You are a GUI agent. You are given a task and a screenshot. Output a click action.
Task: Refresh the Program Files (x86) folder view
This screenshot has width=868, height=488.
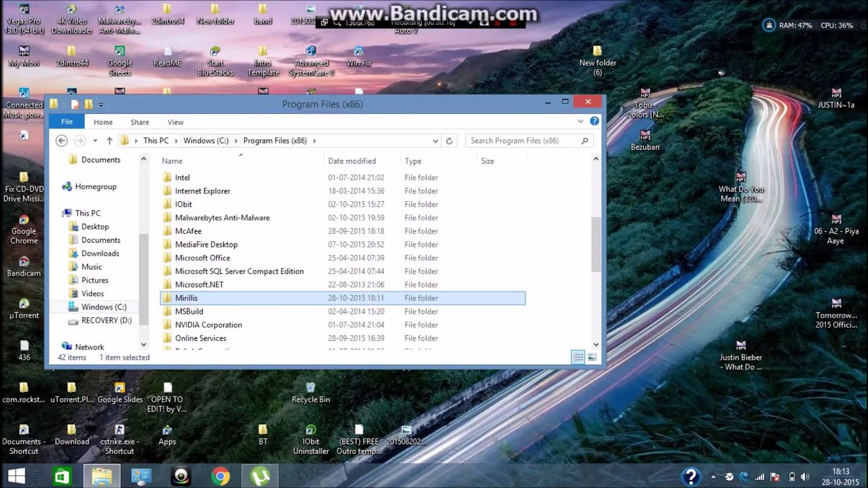(x=449, y=141)
